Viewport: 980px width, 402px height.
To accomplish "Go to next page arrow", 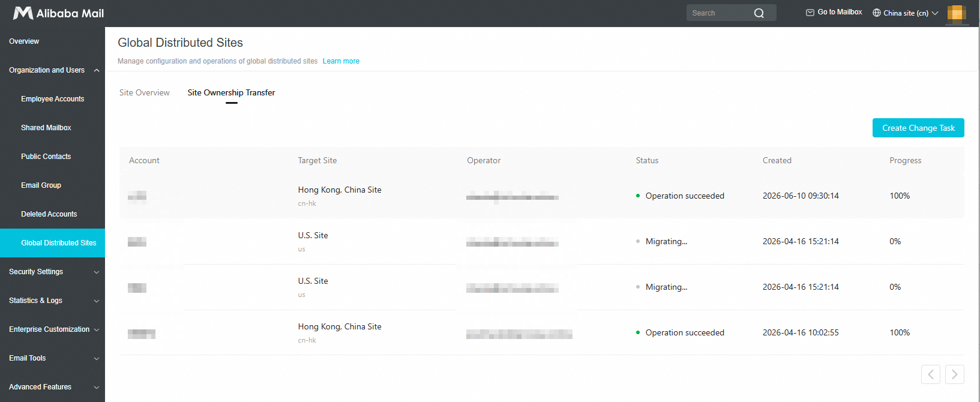I will [x=955, y=374].
